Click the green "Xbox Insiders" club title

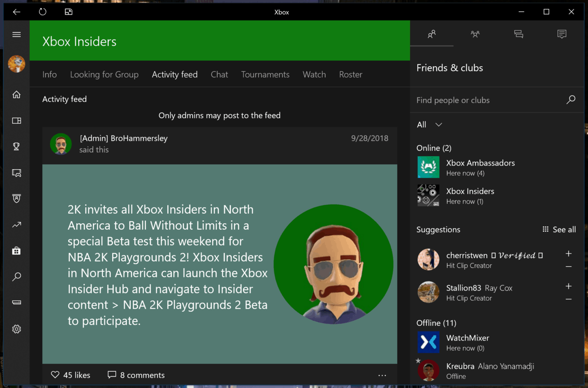tap(79, 41)
